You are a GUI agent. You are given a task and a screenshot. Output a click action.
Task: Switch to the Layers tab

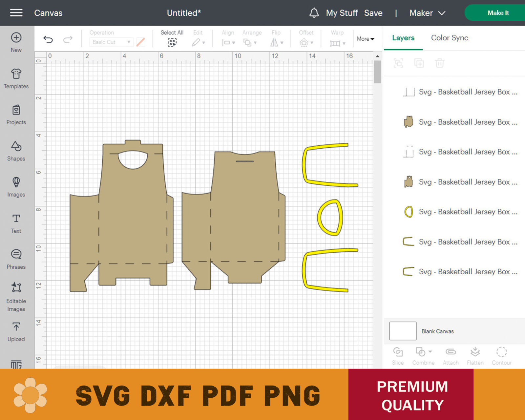point(403,38)
